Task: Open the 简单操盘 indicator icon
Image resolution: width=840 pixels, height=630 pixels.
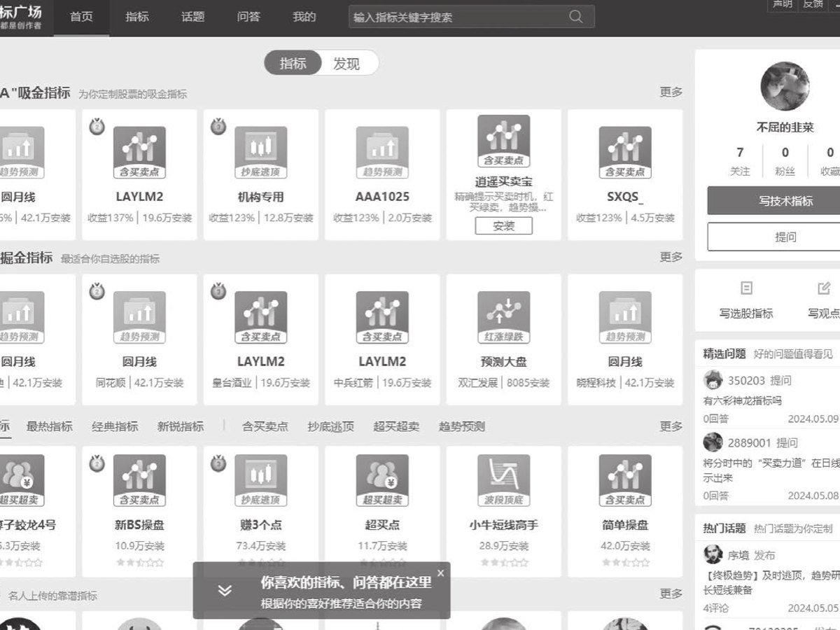Action: coord(625,481)
